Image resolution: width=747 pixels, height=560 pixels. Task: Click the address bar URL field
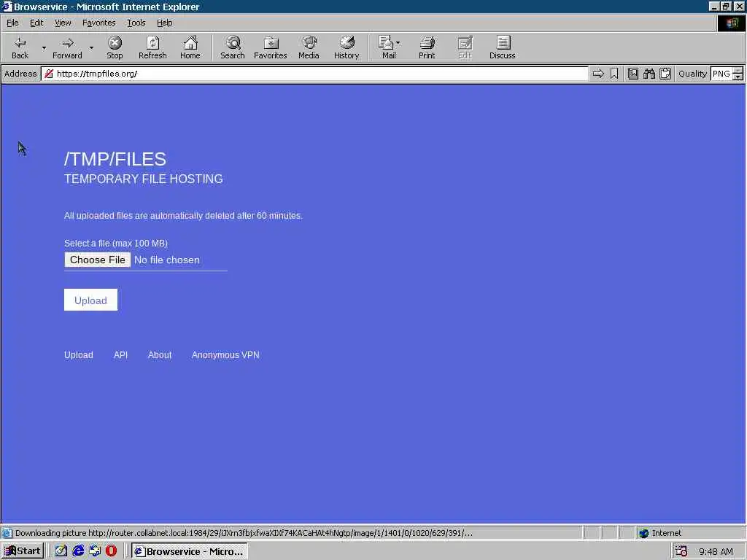pyautogui.click(x=314, y=74)
